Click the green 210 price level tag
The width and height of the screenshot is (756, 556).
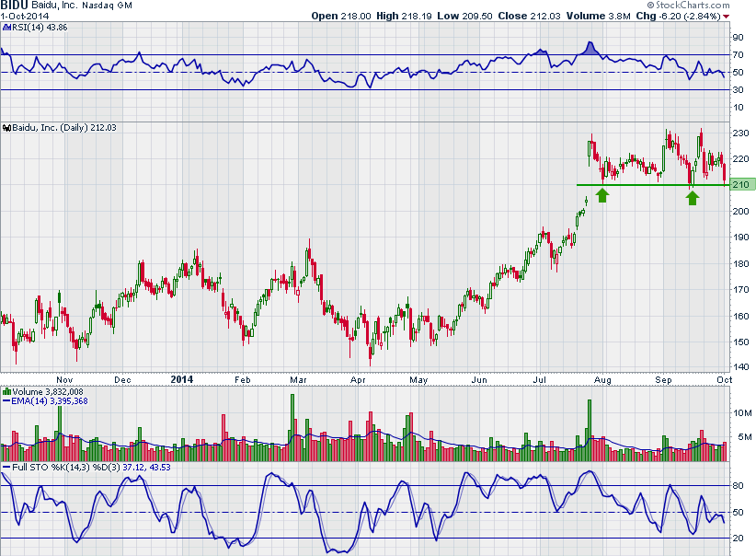[742, 185]
